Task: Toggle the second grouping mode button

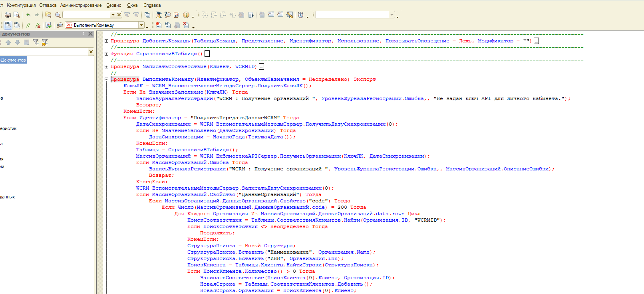Action: [x=17, y=25]
